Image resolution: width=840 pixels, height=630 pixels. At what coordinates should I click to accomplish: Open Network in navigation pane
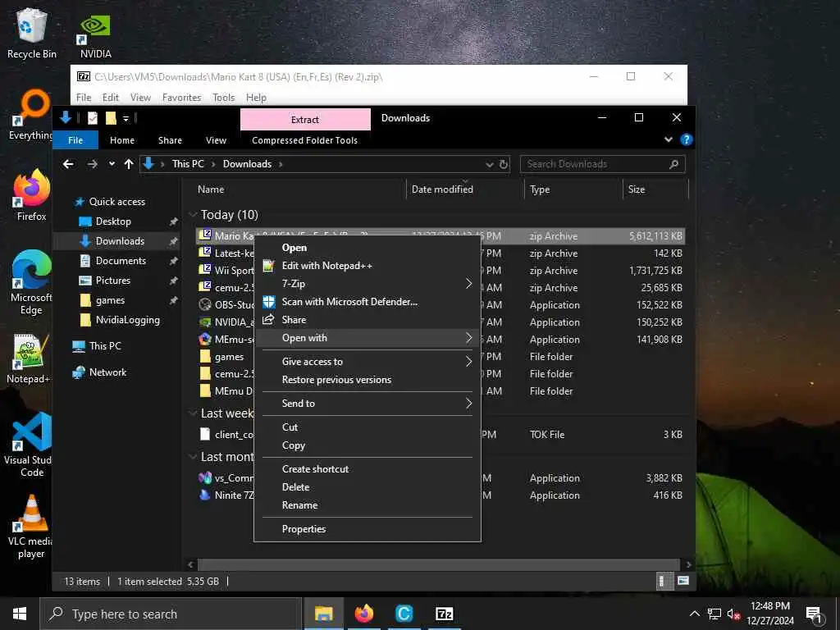pos(107,372)
